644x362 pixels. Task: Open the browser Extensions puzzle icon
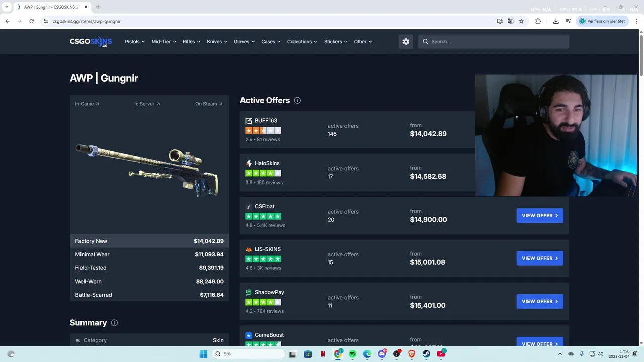click(x=538, y=21)
